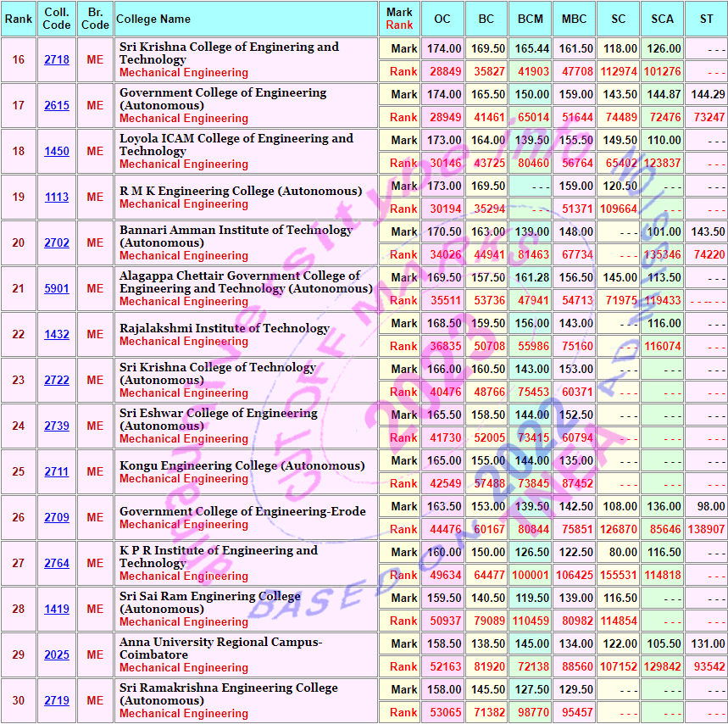Open college code 2702 link
Viewport: 728px width, 724px height.
[57, 242]
